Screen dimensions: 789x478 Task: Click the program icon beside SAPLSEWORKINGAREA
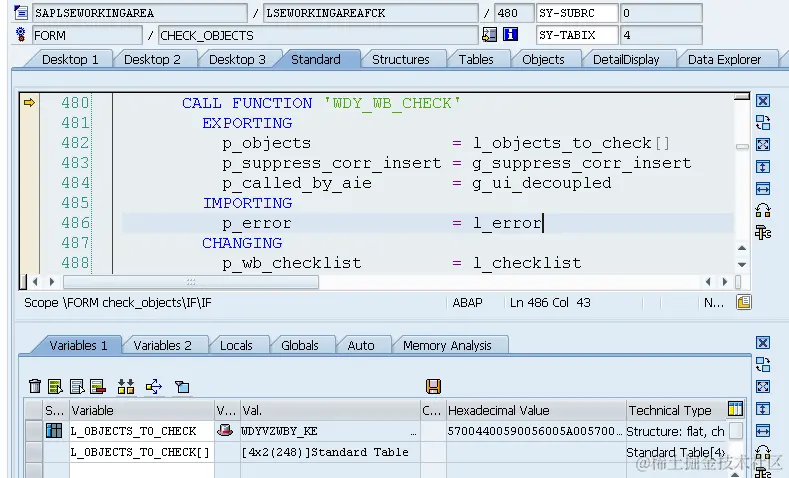(21, 12)
